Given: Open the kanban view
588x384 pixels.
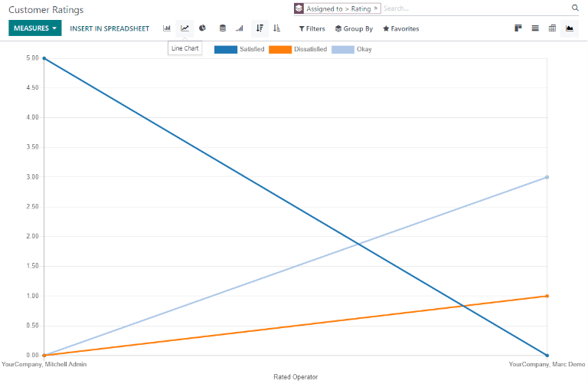Looking at the screenshot, I should [x=518, y=28].
